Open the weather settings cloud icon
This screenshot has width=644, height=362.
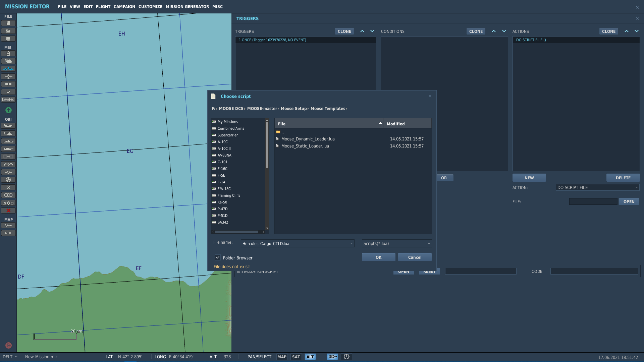(x=8, y=61)
